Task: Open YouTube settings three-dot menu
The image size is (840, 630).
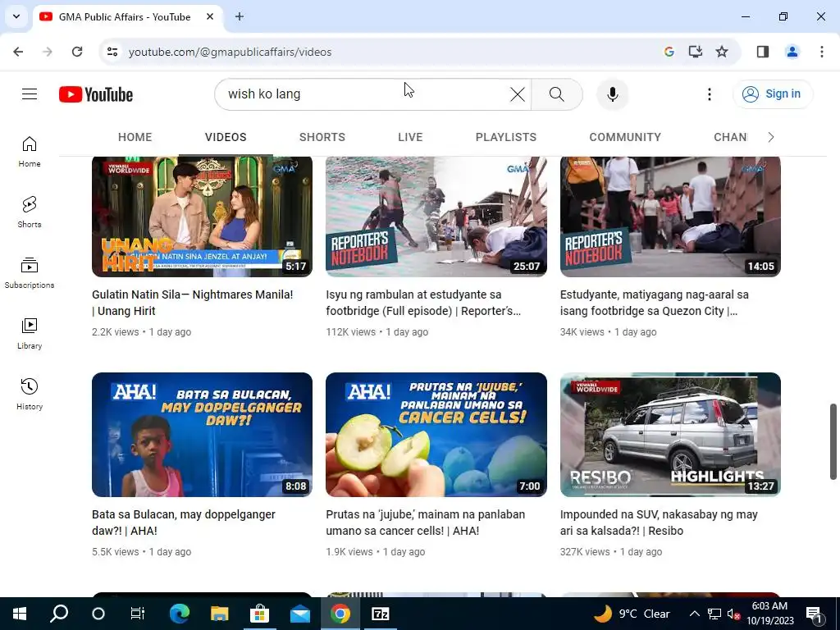Action: click(710, 94)
